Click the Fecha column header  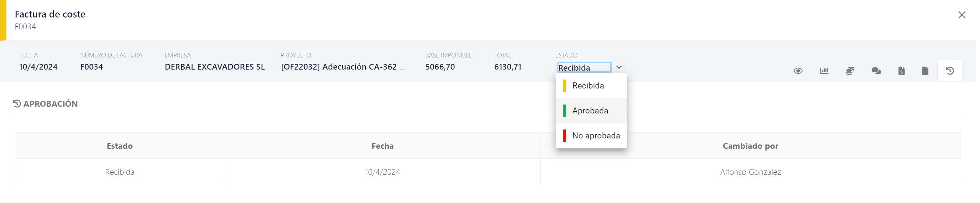click(382, 146)
